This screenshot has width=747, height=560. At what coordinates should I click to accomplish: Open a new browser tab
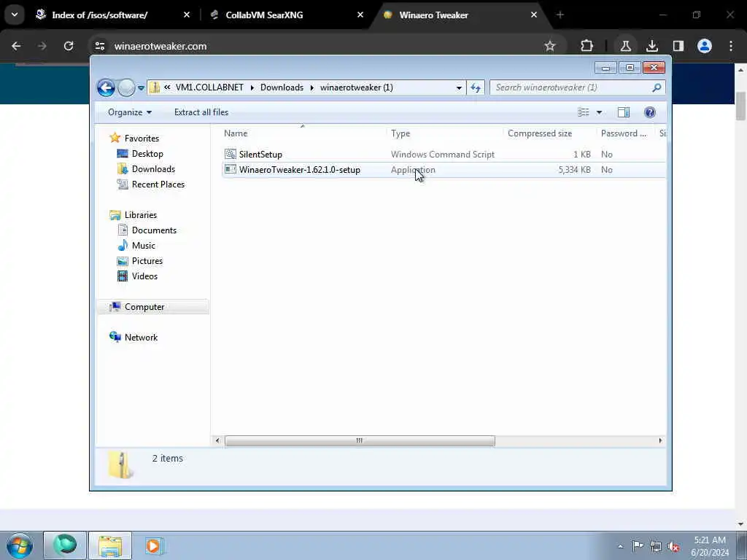click(x=560, y=15)
